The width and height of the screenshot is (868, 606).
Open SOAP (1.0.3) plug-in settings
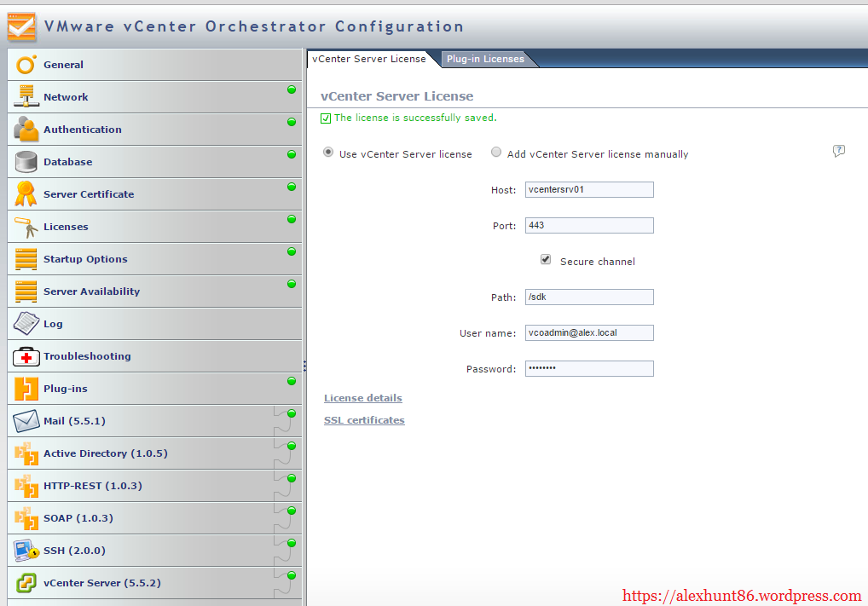tap(154, 518)
